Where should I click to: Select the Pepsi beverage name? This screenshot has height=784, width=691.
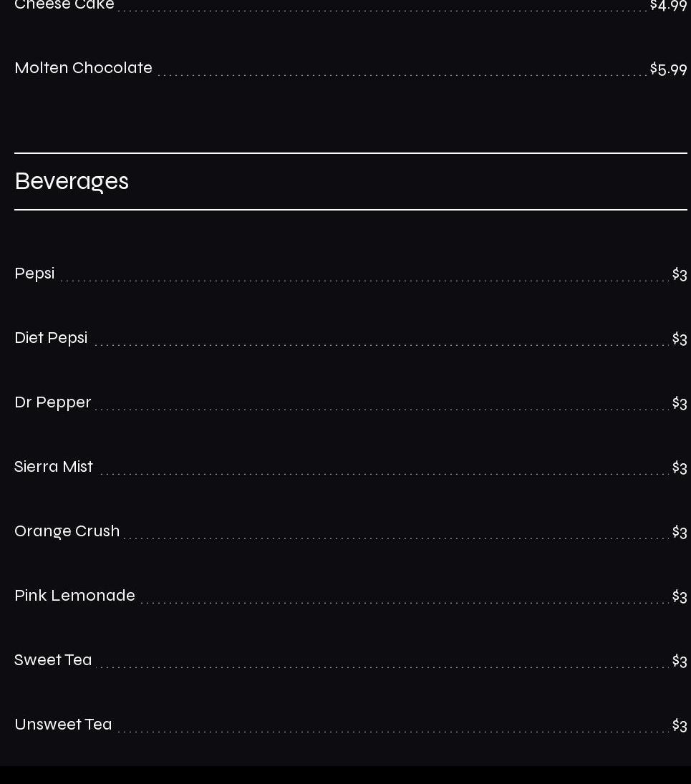tap(34, 274)
